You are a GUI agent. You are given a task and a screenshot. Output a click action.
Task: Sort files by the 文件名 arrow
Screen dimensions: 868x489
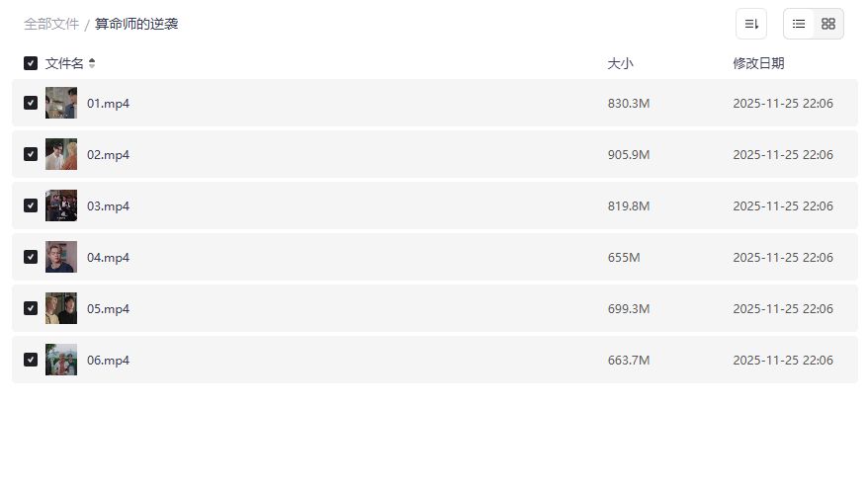92,63
